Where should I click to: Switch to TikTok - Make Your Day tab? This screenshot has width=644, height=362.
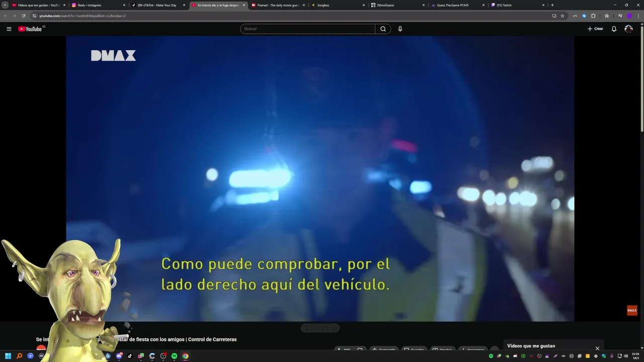(x=158, y=5)
